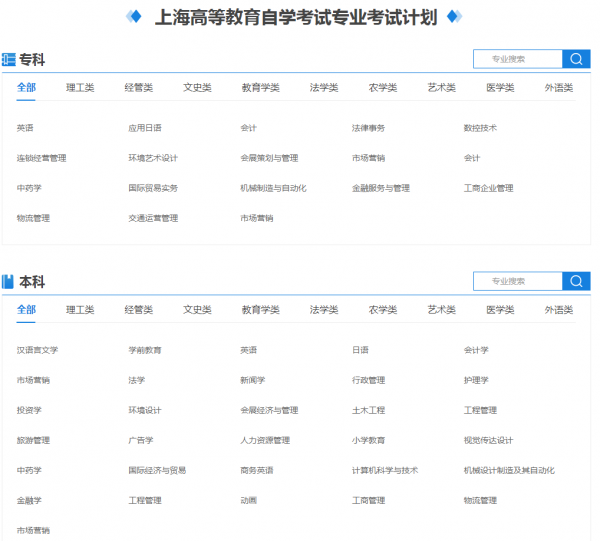Open 工商企业管理 major link
Screen dimensions: 600x541
pos(488,188)
